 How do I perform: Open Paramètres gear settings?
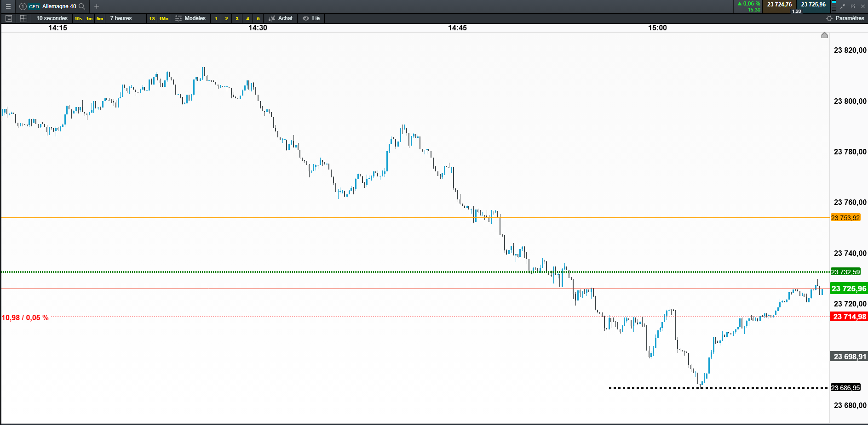pos(845,18)
